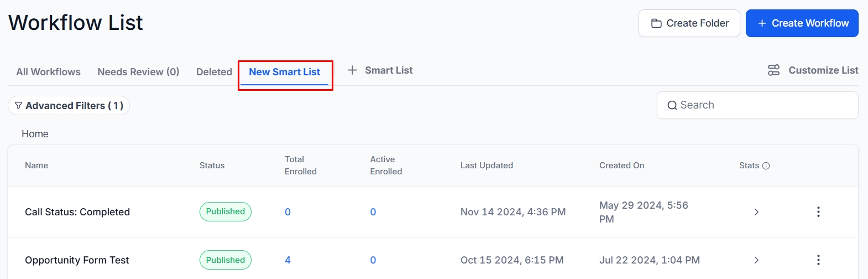Select the New Smart List tab
The image size is (868, 279).
[284, 72]
